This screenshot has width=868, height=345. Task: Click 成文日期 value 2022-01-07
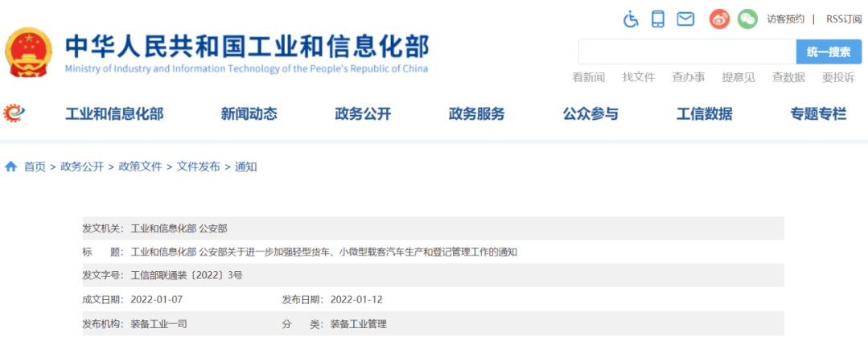pyautogui.click(x=157, y=300)
